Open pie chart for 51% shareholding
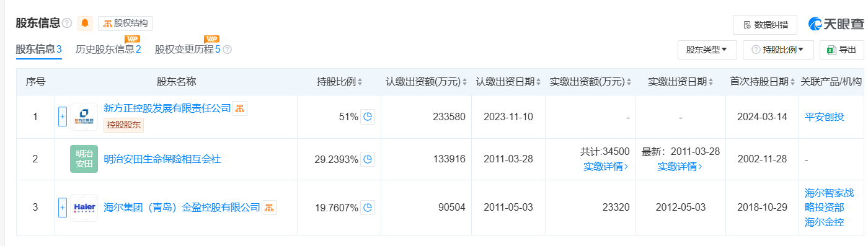868x246 pixels. click(368, 116)
